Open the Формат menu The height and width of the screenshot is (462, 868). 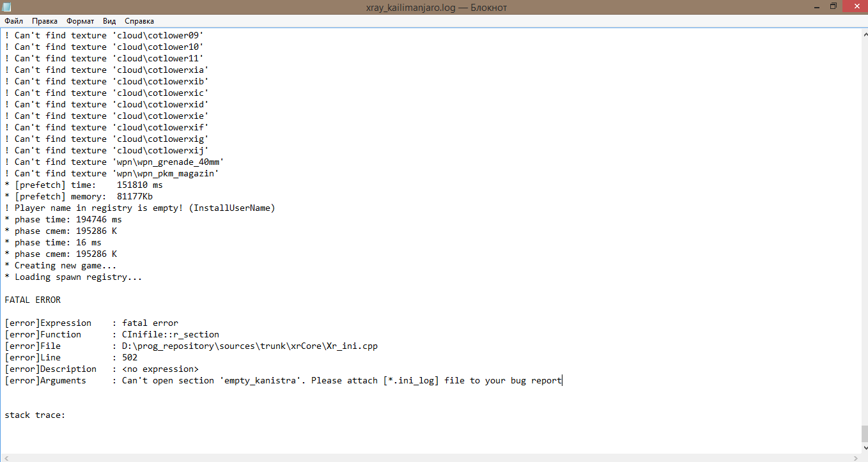coord(80,21)
